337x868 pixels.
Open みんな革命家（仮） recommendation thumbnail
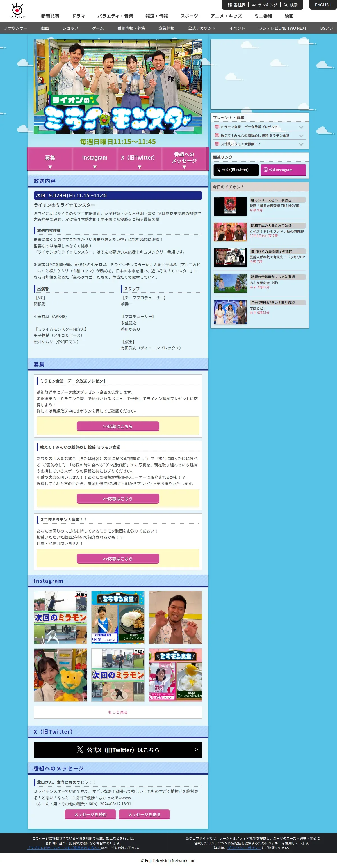click(x=230, y=283)
